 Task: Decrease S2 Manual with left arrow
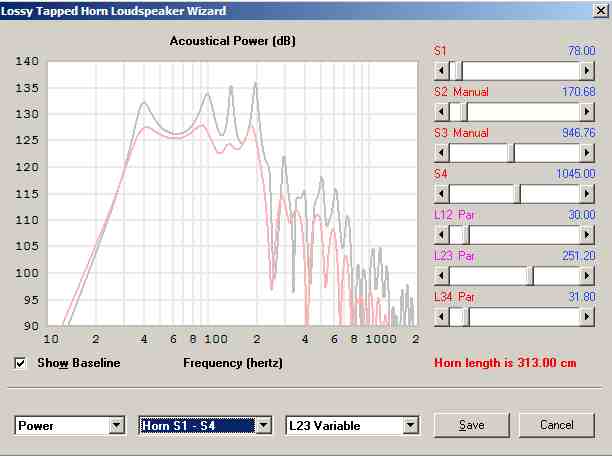coord(441,112)
